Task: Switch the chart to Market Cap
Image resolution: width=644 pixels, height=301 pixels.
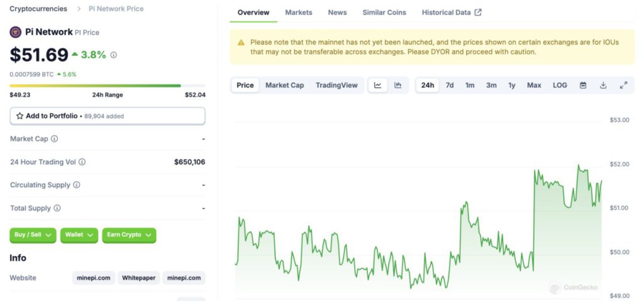Action: (x=284, y=85)
